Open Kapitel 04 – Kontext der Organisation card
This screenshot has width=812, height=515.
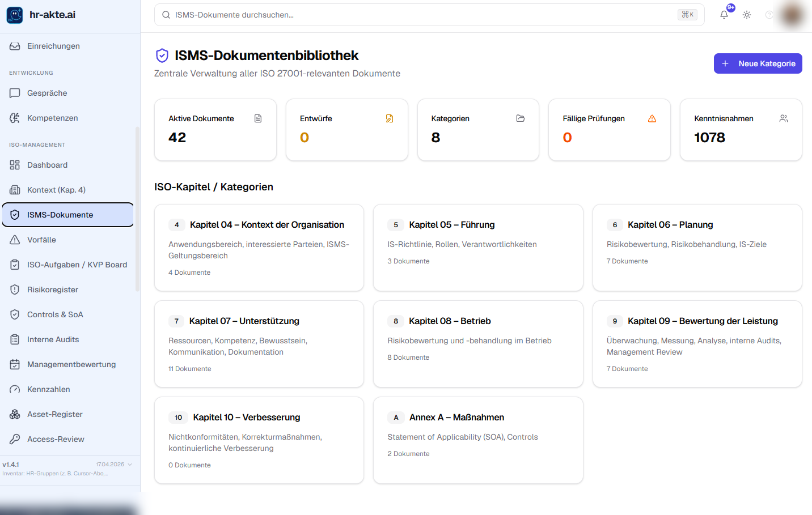[x=259, y=248]
